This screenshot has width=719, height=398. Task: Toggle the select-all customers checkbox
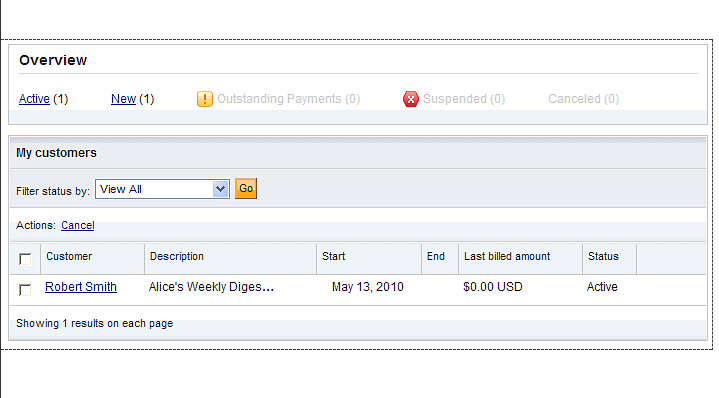click(x=25, y=259)
